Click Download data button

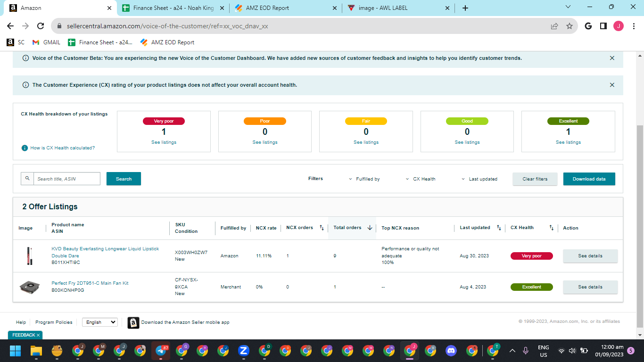click(x=589, y=179)
